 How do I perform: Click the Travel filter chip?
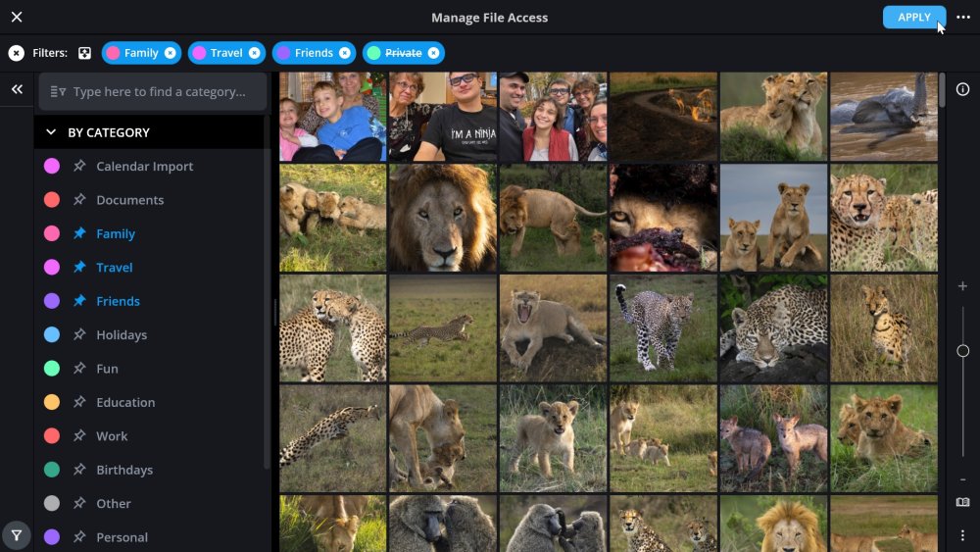[x=225, y=53]
